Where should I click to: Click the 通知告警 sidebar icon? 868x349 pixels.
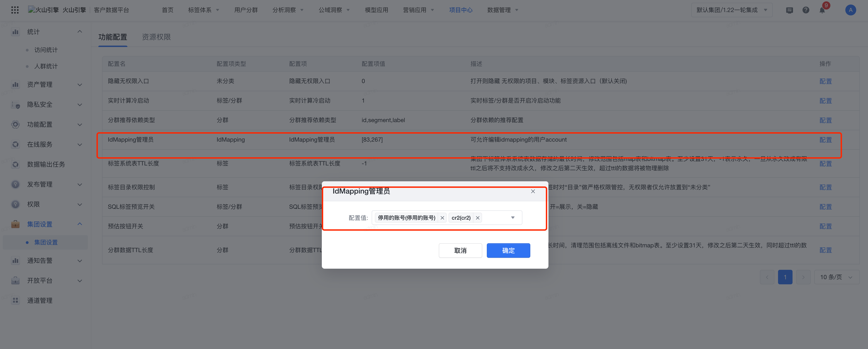click(x=15, y=261)
